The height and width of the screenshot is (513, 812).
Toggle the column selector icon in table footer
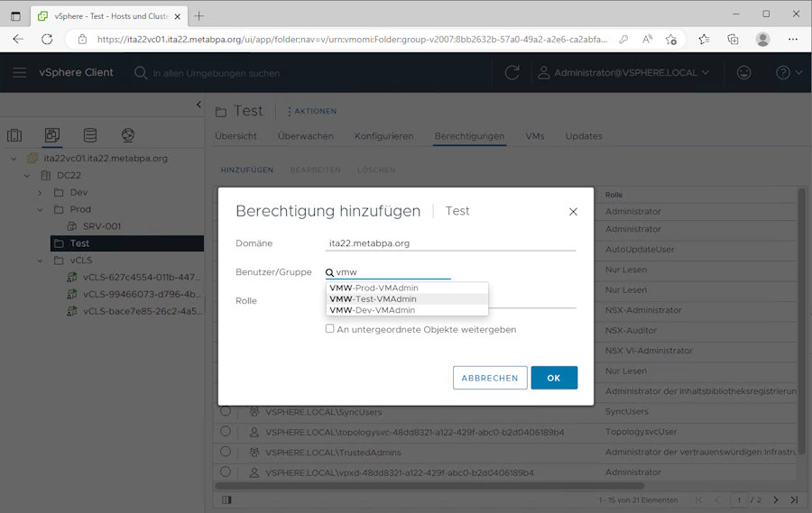[226, 499]
